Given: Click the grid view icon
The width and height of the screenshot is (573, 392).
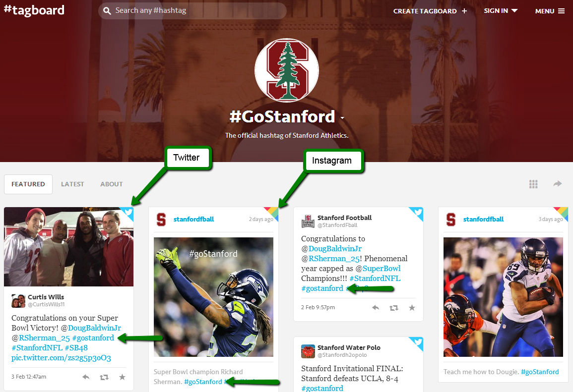Looking at the screenshot, I should pyautogui.click(x=533, y=184).
